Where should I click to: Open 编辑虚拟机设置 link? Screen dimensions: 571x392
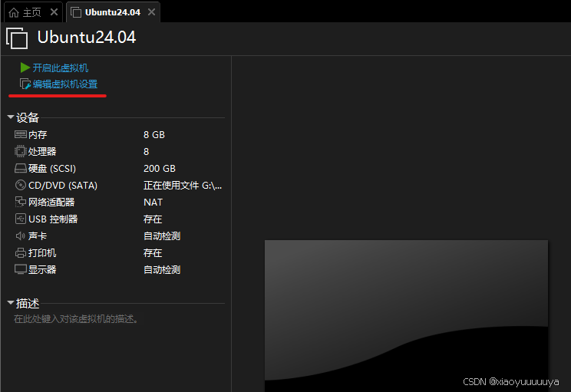65,84
